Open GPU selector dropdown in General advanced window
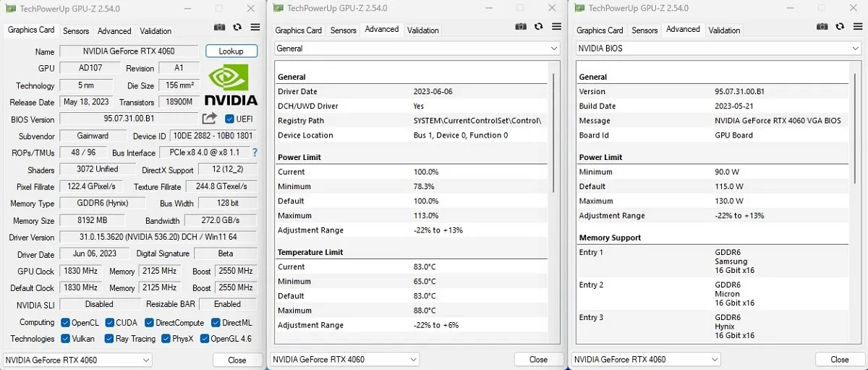The width and height of the screenshot is (868, 370). point(344,359)
